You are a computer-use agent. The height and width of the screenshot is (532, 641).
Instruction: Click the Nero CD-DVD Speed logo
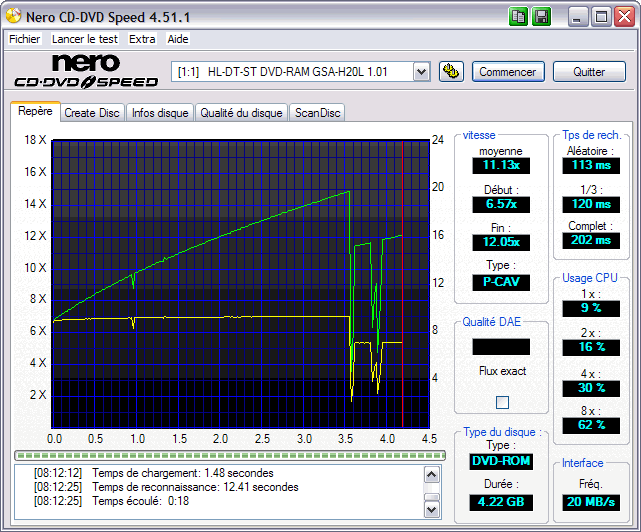click(x=86, y=71)
